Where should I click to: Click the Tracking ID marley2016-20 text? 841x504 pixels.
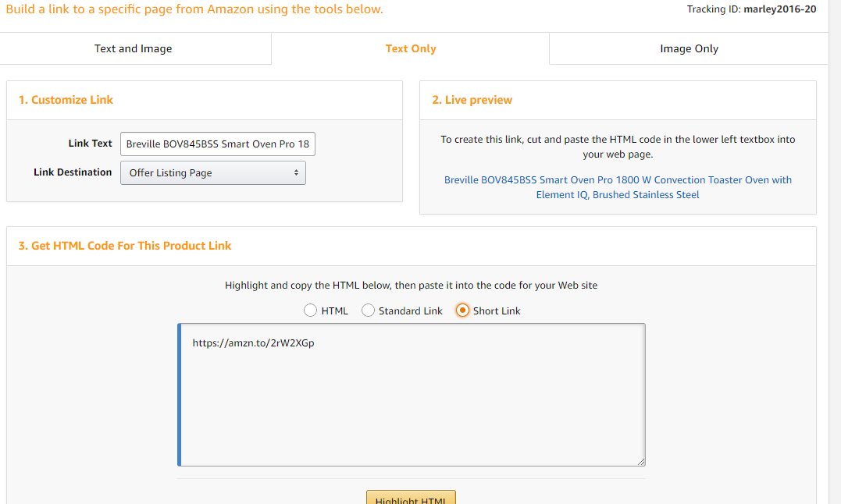[x=751, y=9]
